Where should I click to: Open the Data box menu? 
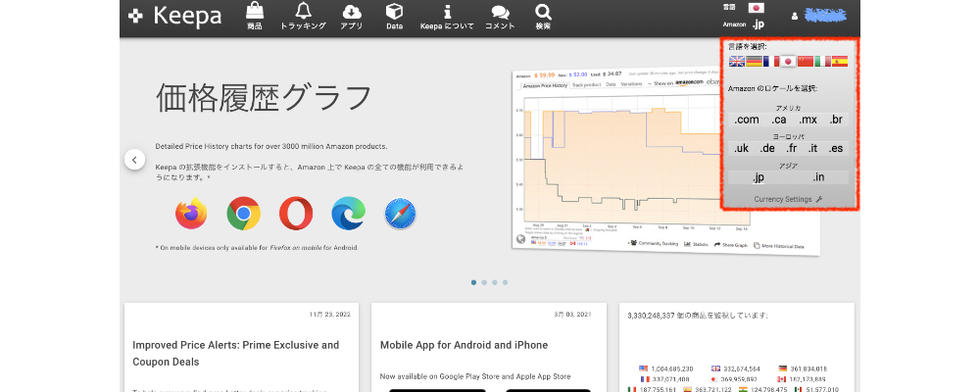(394, 16)
